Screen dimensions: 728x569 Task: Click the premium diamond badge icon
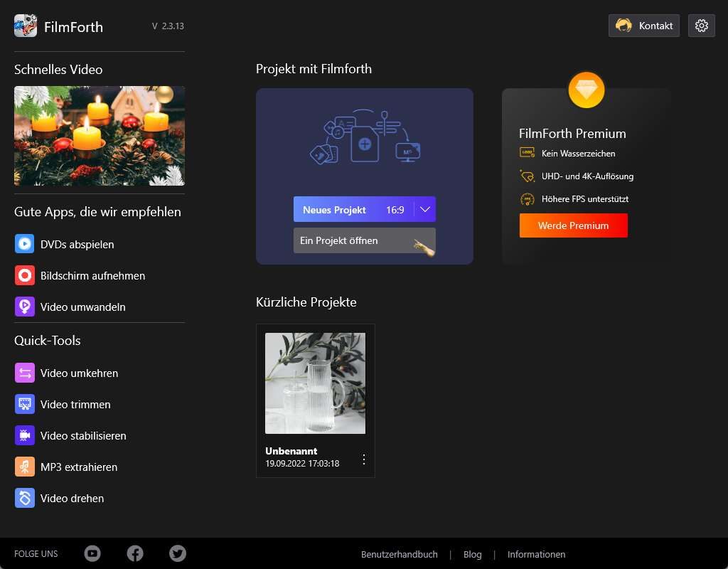click(587, 90)
